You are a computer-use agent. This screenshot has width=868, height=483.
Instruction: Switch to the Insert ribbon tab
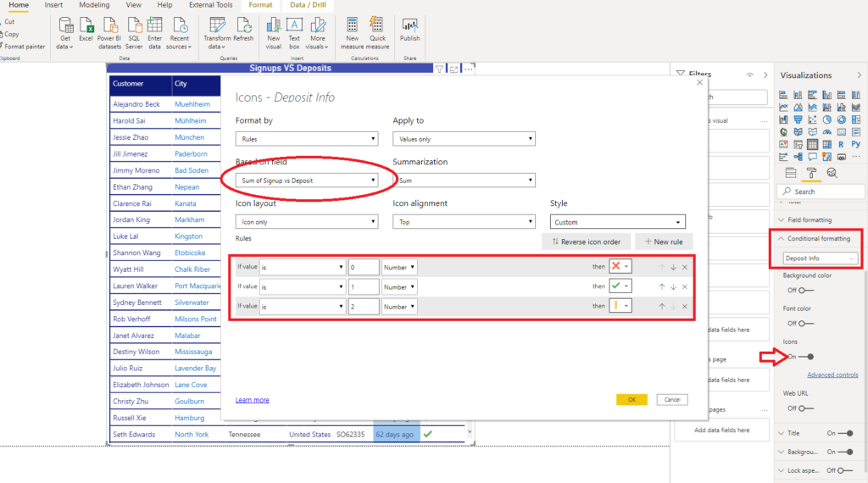[x=53, y=5]
